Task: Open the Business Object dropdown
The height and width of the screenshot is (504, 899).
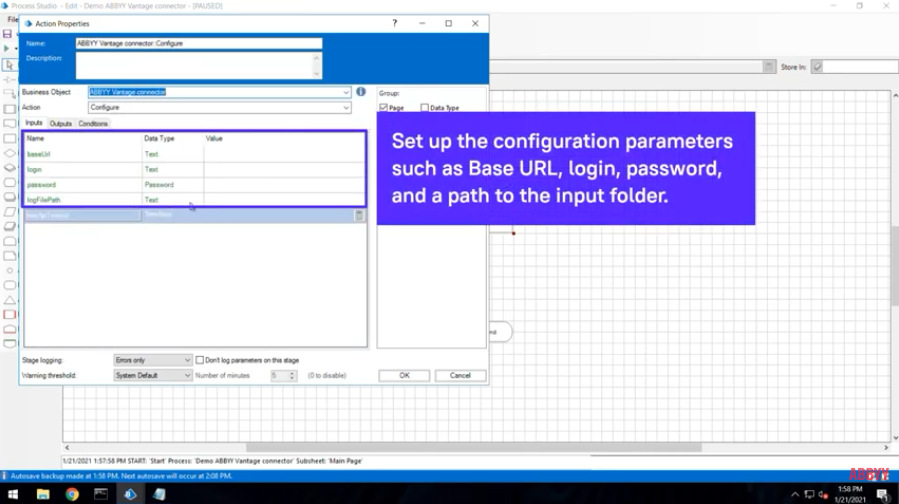Action: click(346, 92)
